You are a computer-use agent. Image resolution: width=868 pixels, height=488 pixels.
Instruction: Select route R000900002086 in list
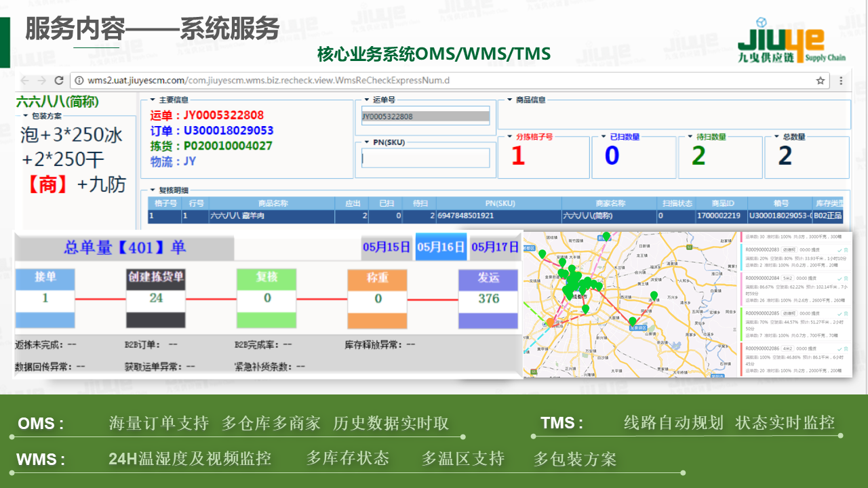(x=795, y=359)
